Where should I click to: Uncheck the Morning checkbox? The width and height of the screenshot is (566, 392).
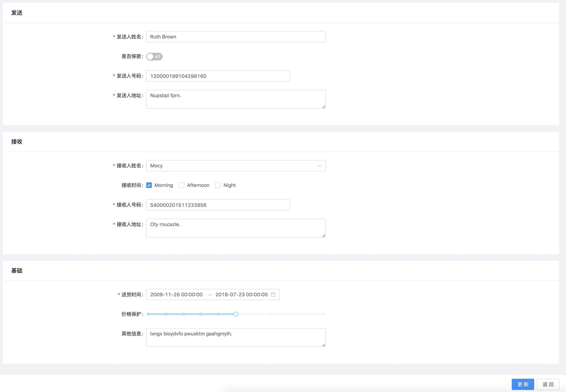149,185
